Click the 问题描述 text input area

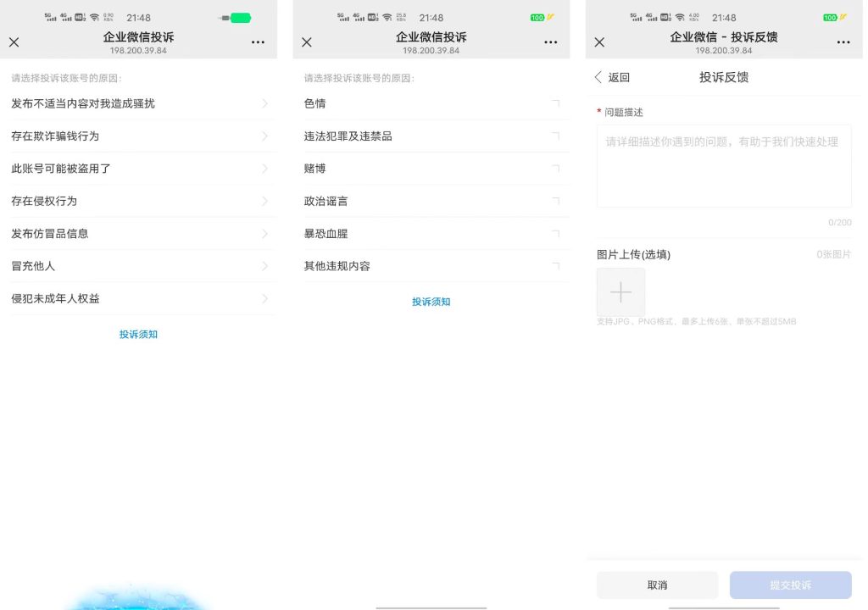click(x=723, y=165)
